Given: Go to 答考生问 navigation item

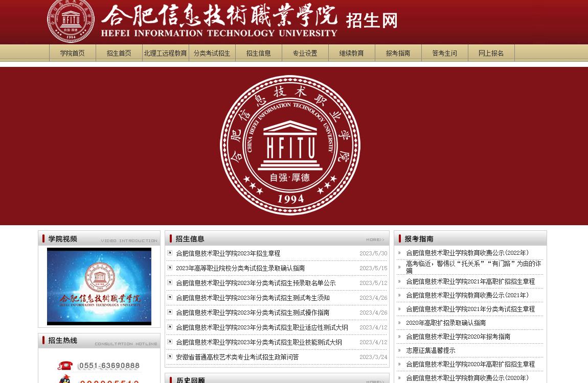Looking at the screenshot, I should pyautogui.click(x=444, y=53).
